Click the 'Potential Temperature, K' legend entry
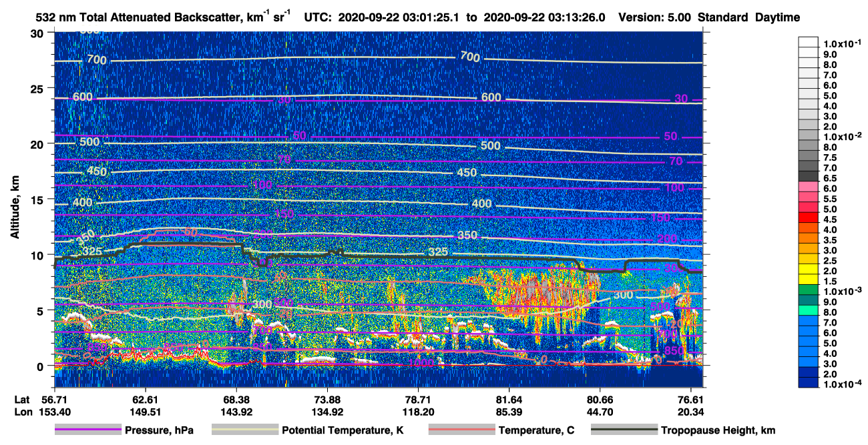The width and height of the screenshot is (868, 445). (x=343, y=430)
